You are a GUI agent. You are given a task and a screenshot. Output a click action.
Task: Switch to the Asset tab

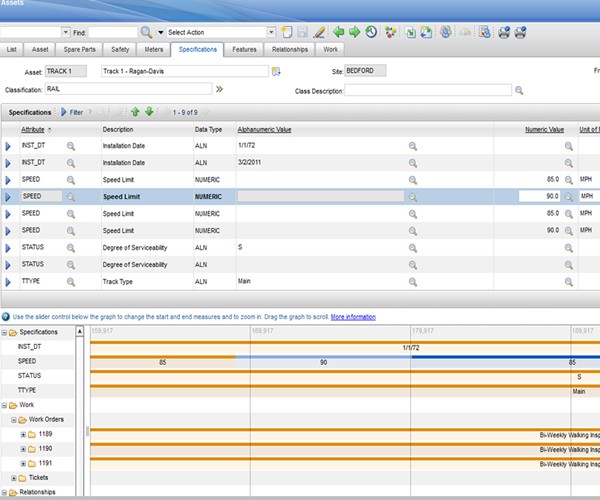40,49
